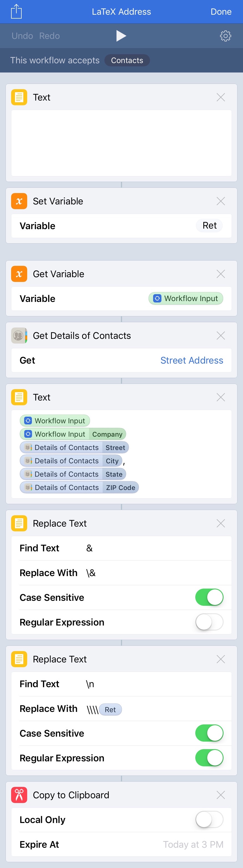Enable Regular Expression for ampersand replacement
The width and height of the screenshot is (243, 868).
click(209, 622)
